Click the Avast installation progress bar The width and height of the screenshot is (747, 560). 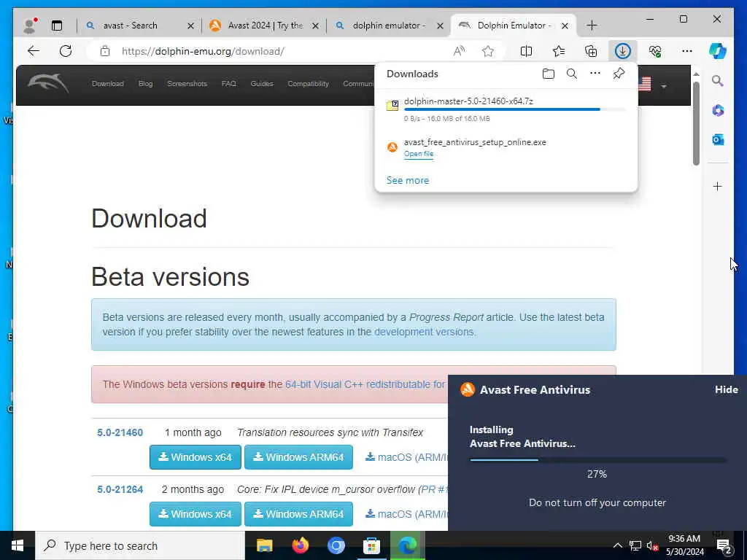pyautogui.click(x=598, y=460)
